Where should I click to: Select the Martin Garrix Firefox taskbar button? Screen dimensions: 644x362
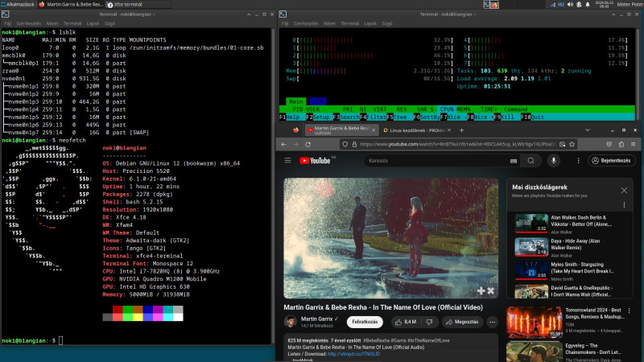(71, 5)
